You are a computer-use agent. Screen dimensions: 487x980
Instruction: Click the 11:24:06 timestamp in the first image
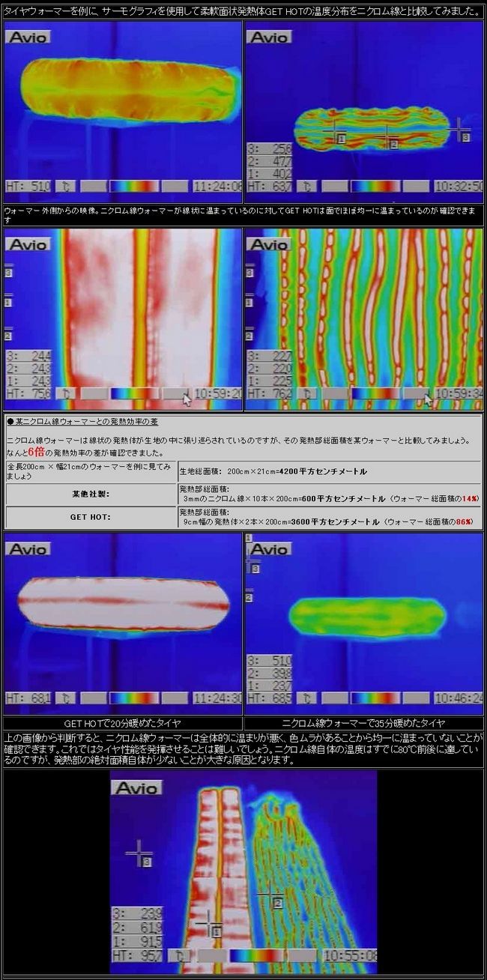coord(217,187)
